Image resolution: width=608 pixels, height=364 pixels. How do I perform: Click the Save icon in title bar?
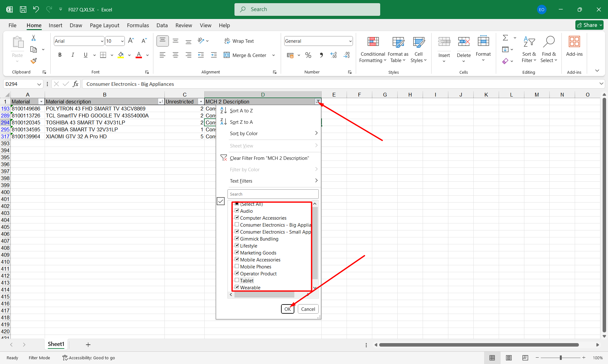(x=23, y=9)
